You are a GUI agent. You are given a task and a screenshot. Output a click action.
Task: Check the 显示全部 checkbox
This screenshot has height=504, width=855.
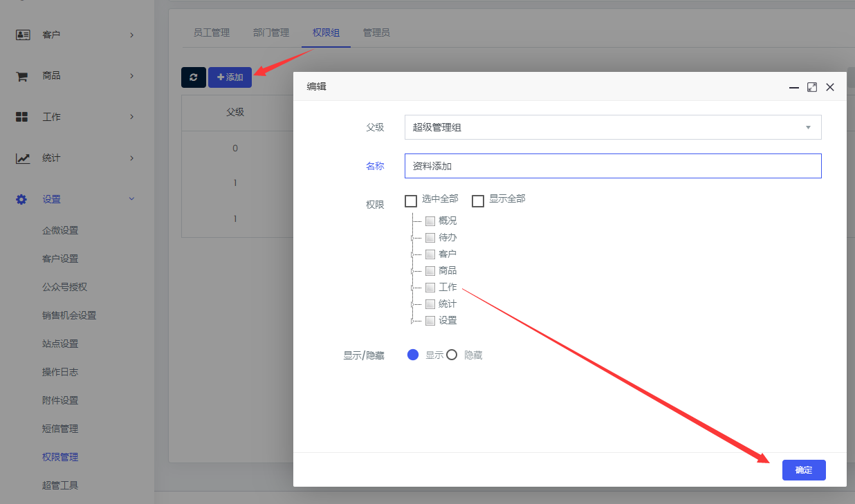(x=478, y=201)
